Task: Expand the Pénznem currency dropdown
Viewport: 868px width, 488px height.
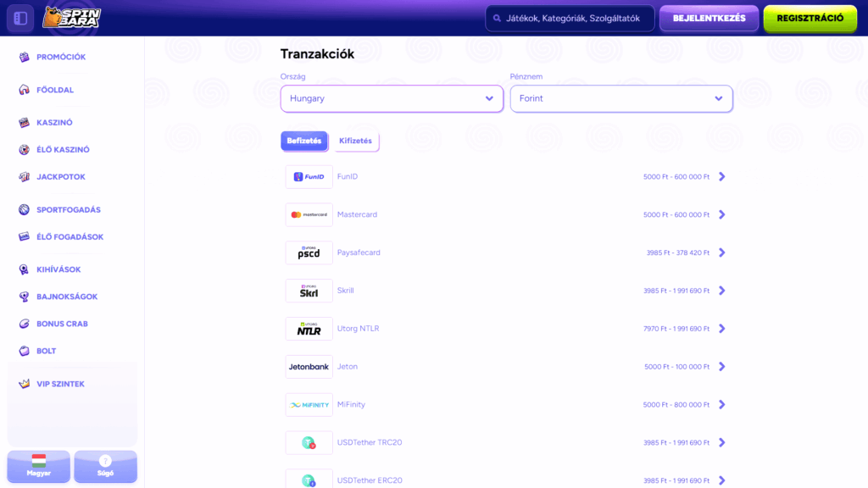Action: [x=620, y=98]
